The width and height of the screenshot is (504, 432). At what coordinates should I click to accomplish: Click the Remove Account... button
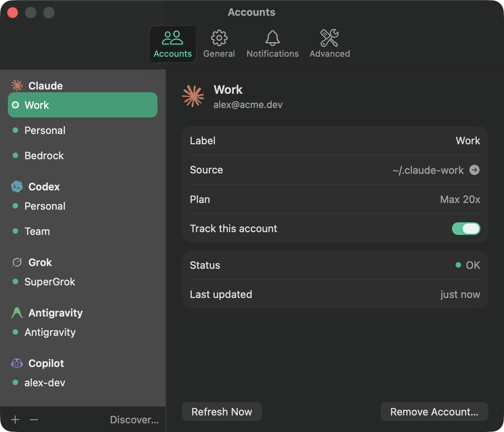[x=434, y=412]
